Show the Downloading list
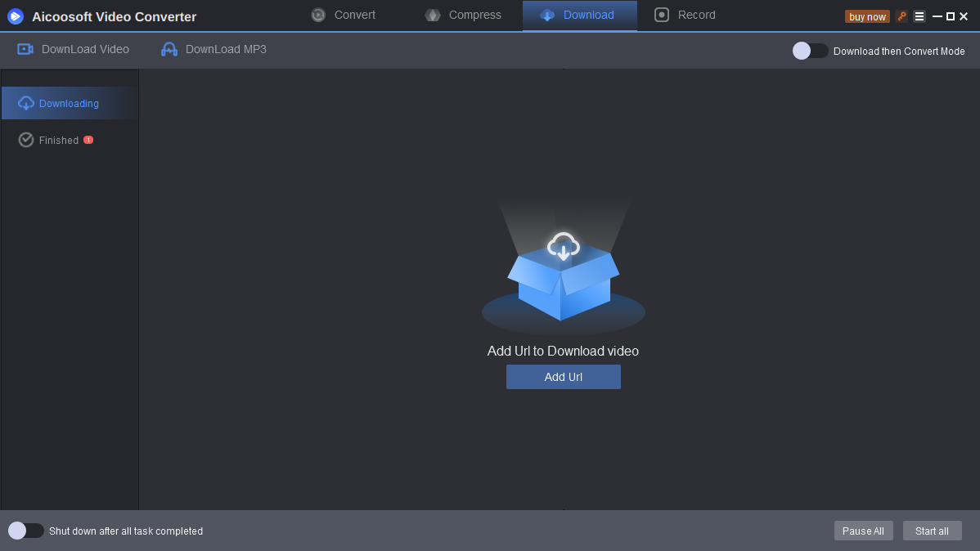The width and height of the screenshot is (980, 551). pos(70,103)
